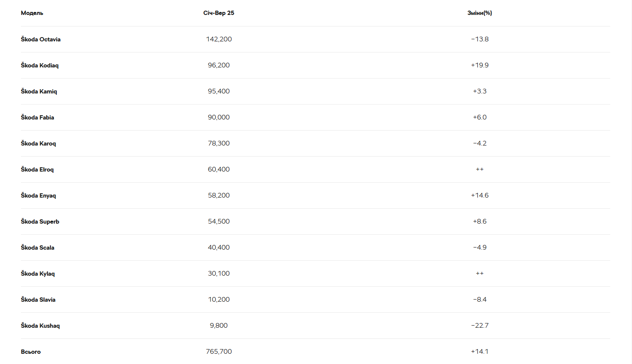The width and height of the screenshot is (632, 364).
Task: Click the Модель column header
Action: coord(32,13)
